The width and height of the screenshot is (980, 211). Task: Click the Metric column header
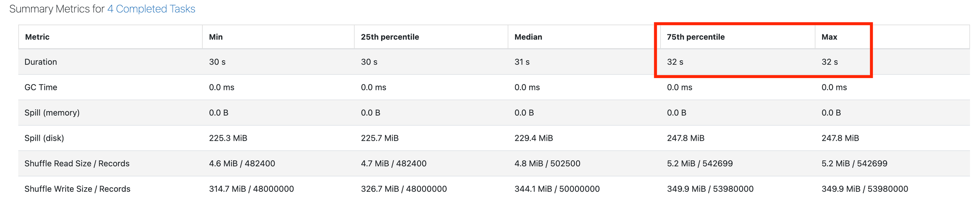37,37
